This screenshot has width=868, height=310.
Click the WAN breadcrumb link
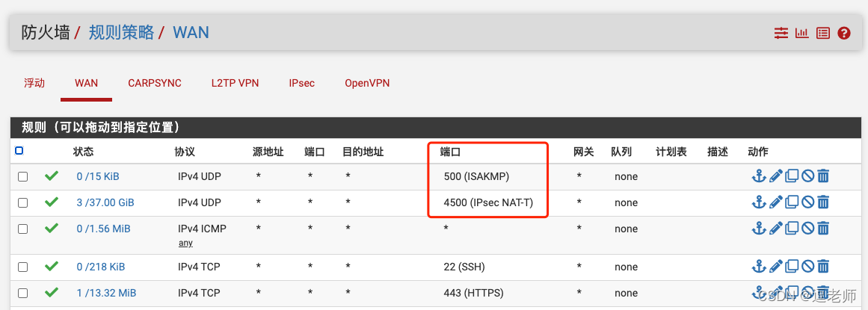(191, 33)
